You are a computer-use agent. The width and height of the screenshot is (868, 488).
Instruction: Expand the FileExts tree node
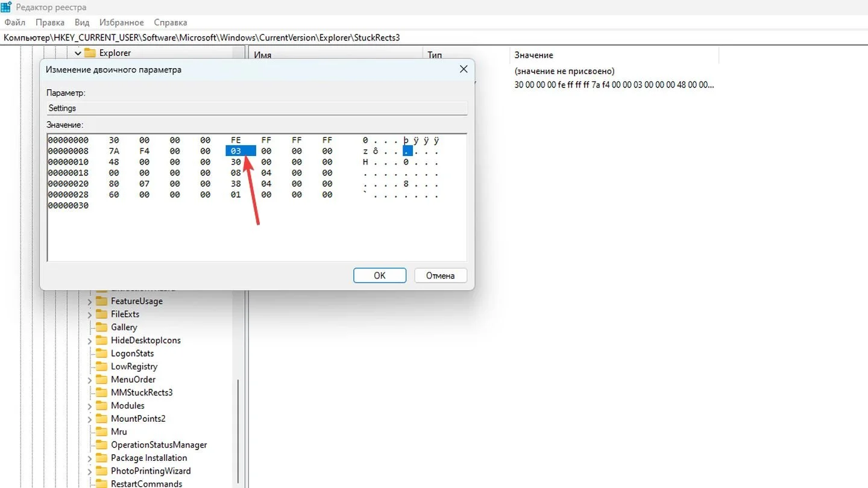tap(89, 314)
